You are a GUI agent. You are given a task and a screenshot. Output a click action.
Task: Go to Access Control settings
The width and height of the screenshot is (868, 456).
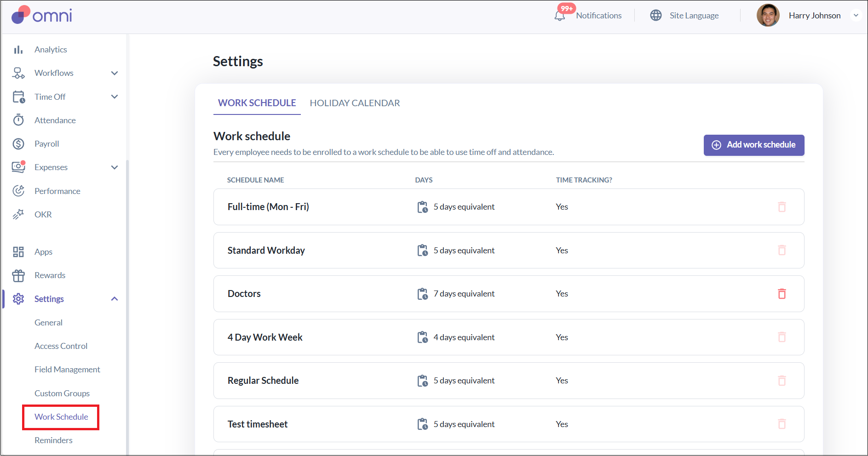pos(61,346)
